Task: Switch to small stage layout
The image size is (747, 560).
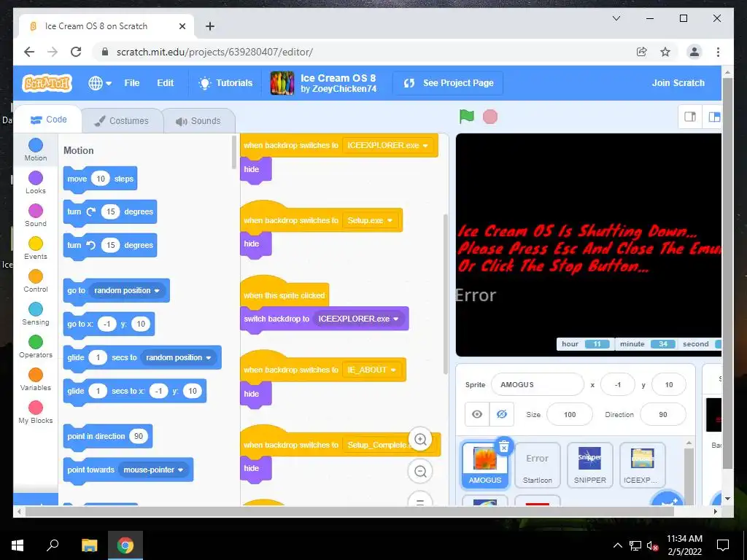Action: (x=690, y=117)
